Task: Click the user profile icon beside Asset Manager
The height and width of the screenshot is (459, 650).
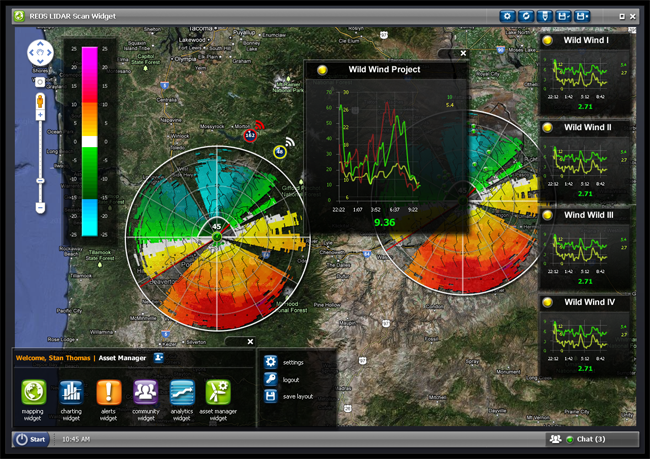Action: pos(158,357)
